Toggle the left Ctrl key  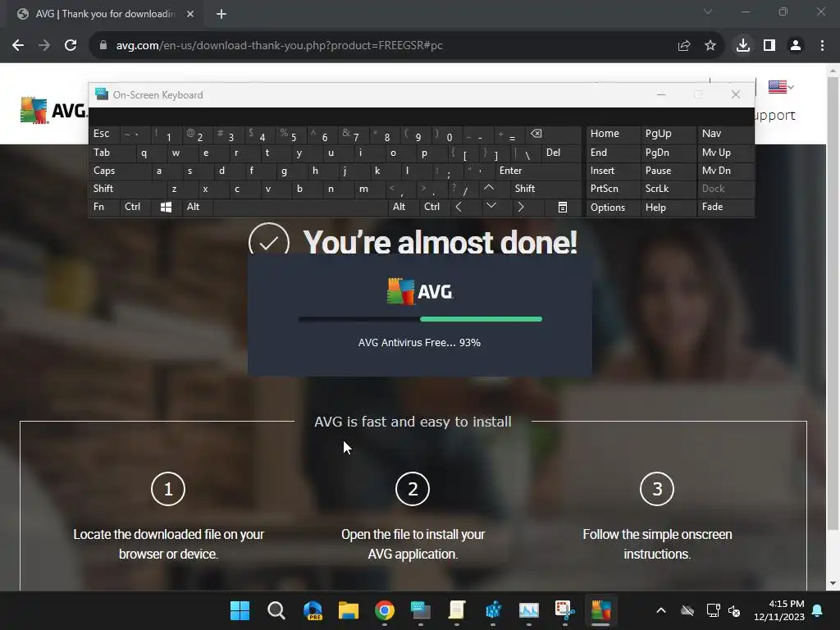click(x=135, y=207)
